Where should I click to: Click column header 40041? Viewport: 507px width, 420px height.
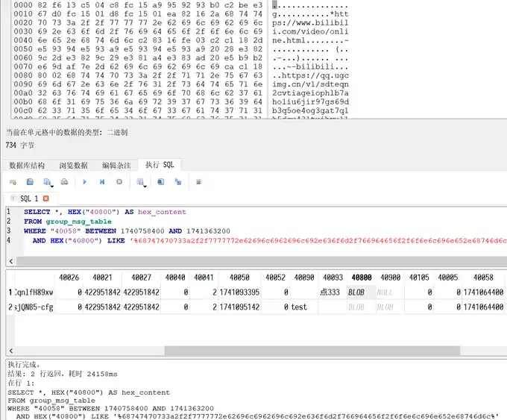204,278
